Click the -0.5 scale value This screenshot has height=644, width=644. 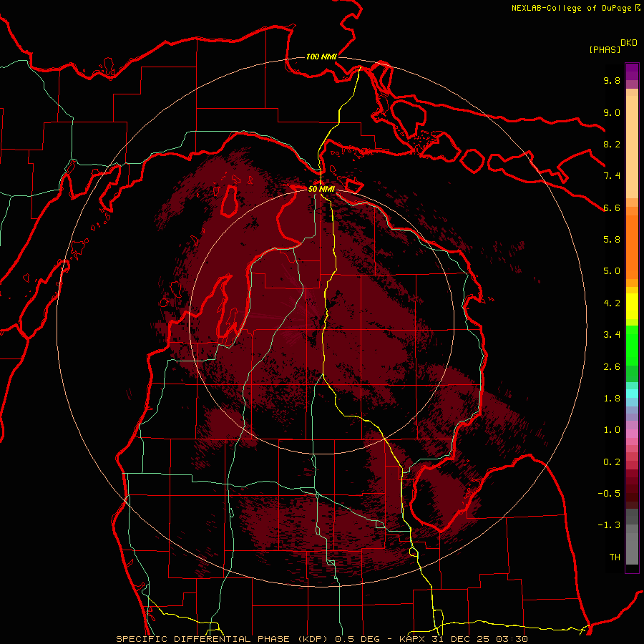(x=609, y=494)
